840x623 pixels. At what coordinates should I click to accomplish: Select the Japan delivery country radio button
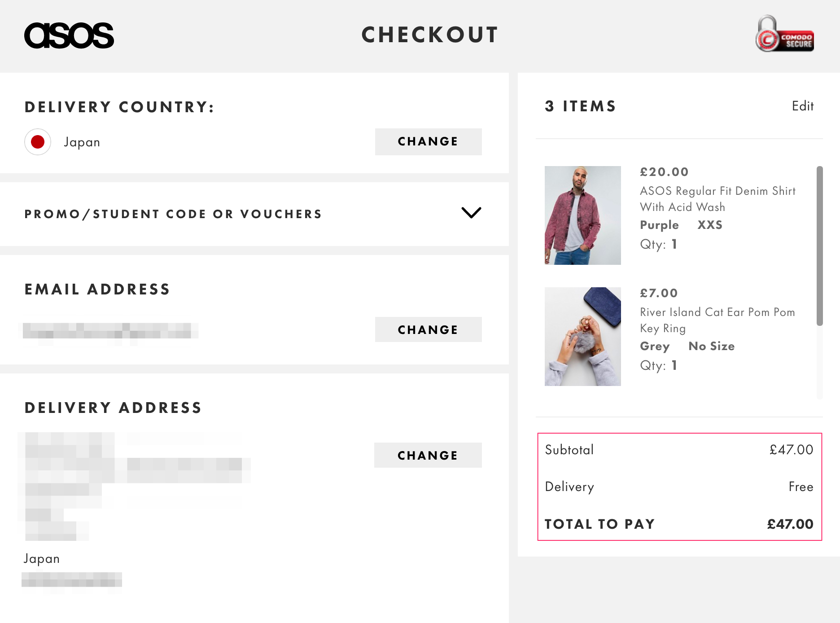pyautogui.click(x=38, y=142)
